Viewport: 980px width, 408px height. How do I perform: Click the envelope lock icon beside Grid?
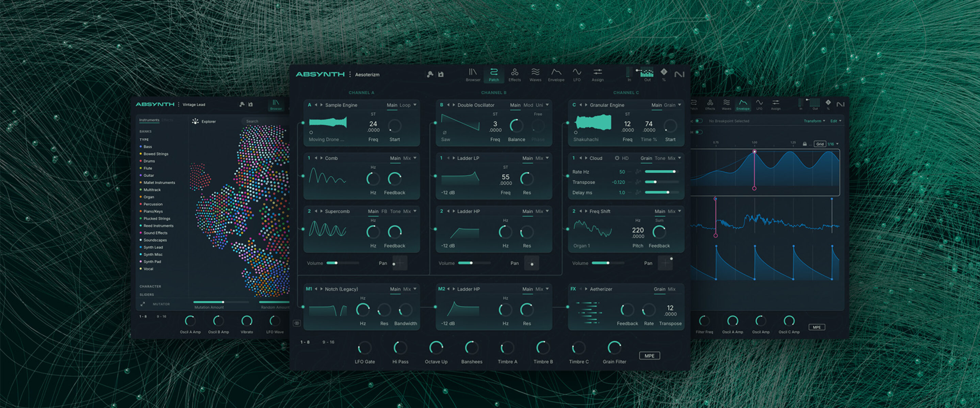pyautogui.click(x=805, y=144)
